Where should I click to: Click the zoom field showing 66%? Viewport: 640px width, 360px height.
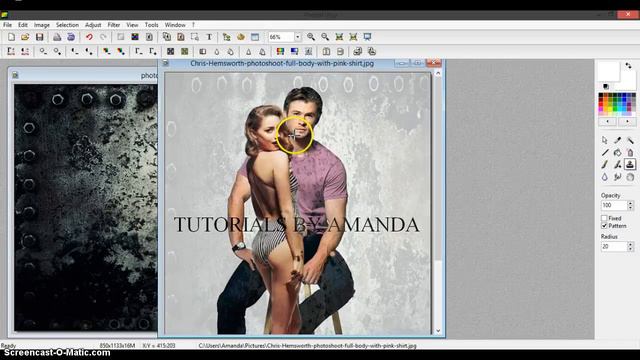pos(281,37)
